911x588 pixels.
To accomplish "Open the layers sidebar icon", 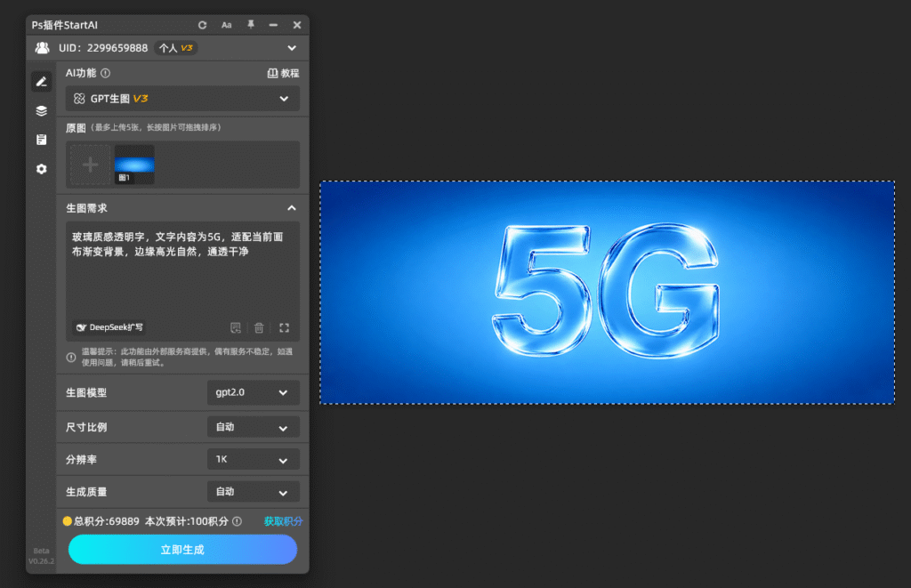I will [41, 111].
